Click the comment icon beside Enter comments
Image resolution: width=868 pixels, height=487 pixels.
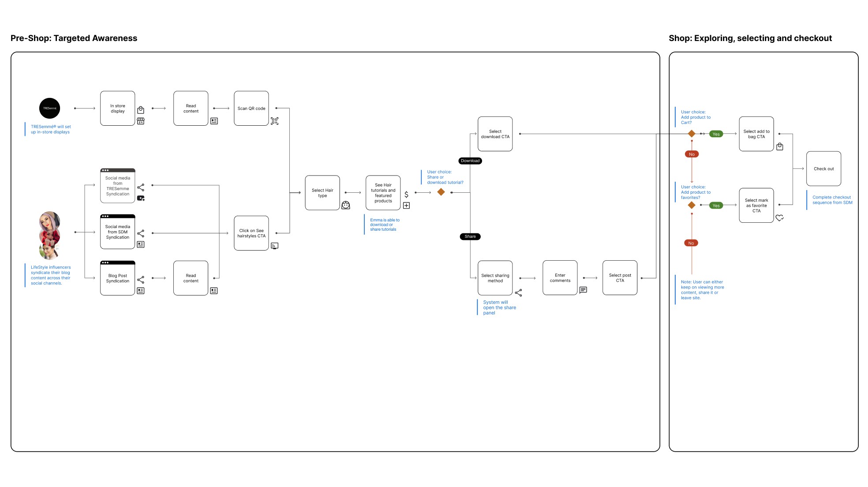pos(583,290)
